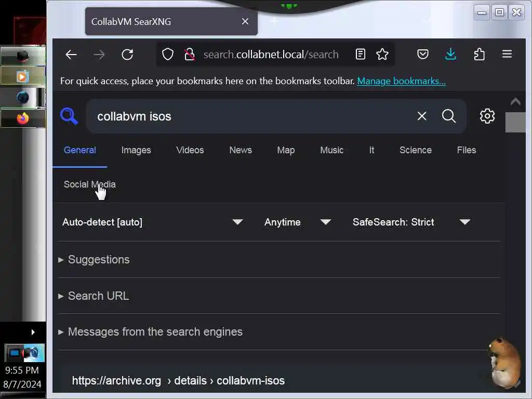Open the tracking protection shield icon

[168, 54]
